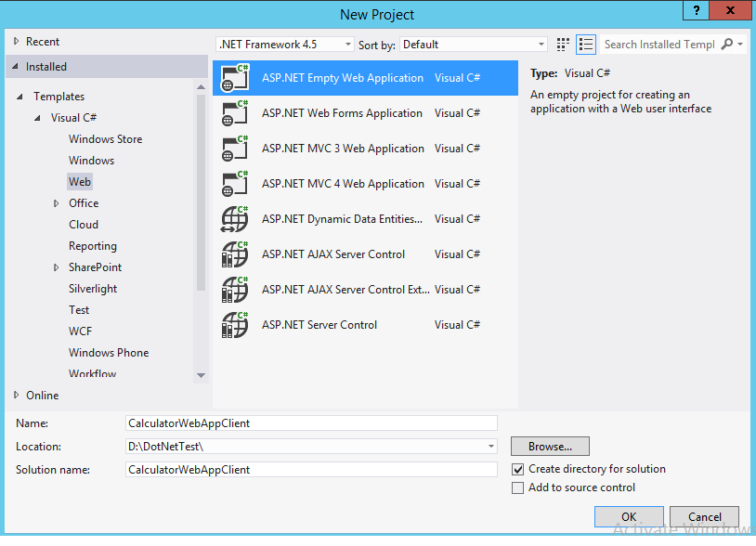Click the Search Installed Templates box

click(659, 45)
